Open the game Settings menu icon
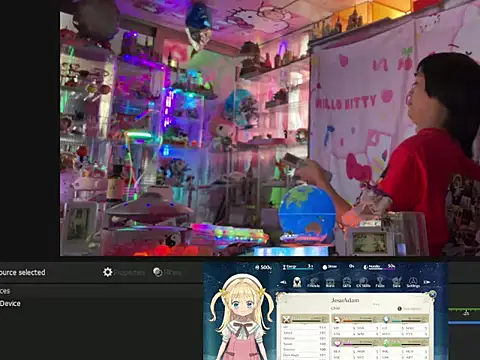 pos(413,282)
